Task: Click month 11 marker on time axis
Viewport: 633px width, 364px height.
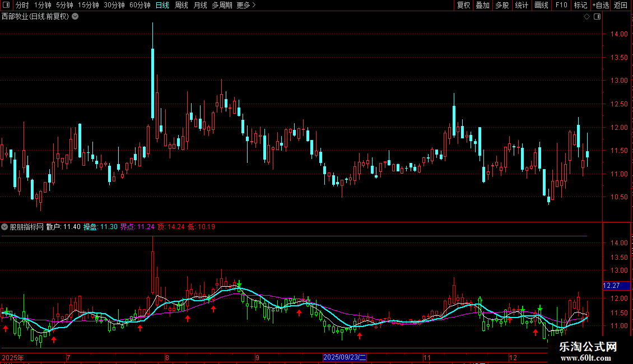Action: tap(427, 357)
